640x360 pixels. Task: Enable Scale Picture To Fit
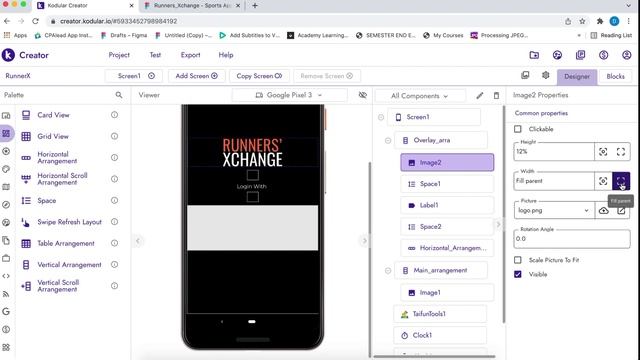click(518, 260)
